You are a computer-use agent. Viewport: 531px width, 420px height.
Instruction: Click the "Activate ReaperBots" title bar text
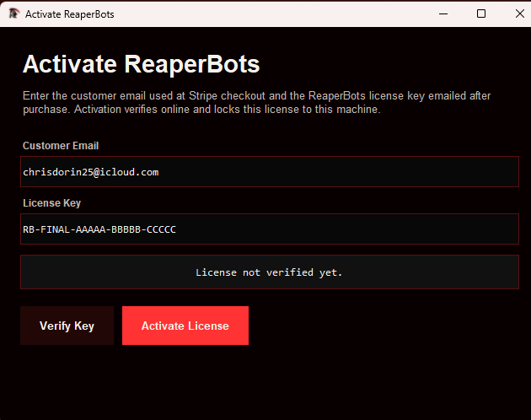click(70, 14)
